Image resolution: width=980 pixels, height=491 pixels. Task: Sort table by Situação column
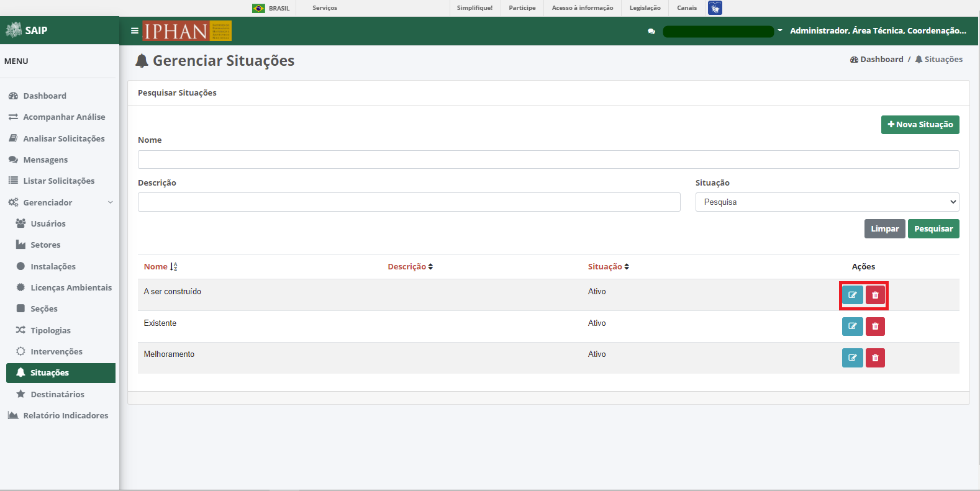point(609,266)
